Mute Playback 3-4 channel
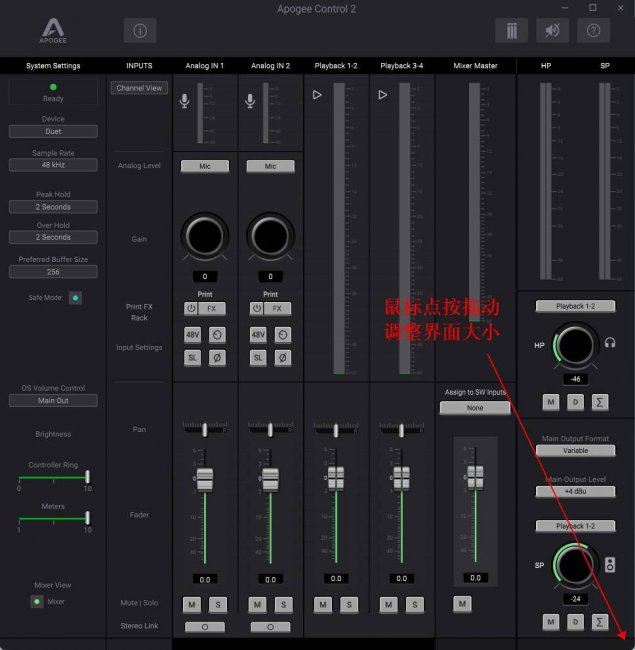The width and height of the screenshot is (635, 650). pyautogui.click(x=388, y=605)
